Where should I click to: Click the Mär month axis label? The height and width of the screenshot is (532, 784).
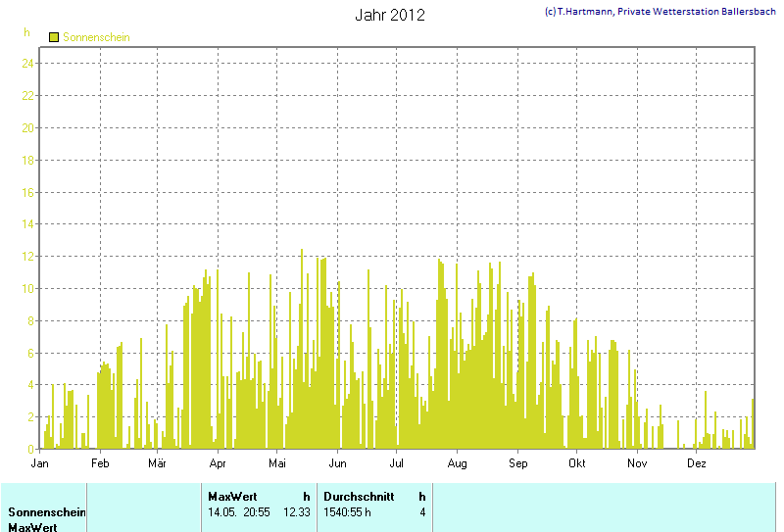[157, 463]
